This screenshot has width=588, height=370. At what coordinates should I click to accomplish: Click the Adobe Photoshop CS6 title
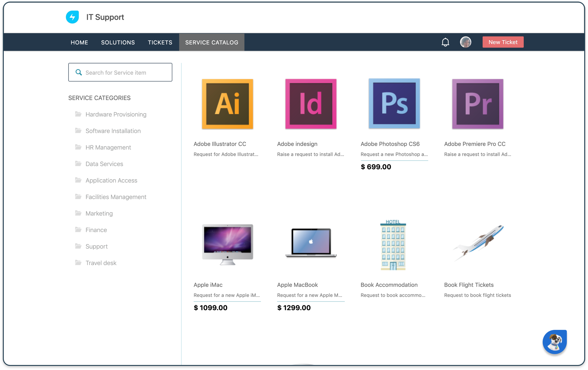coord(390,144)
